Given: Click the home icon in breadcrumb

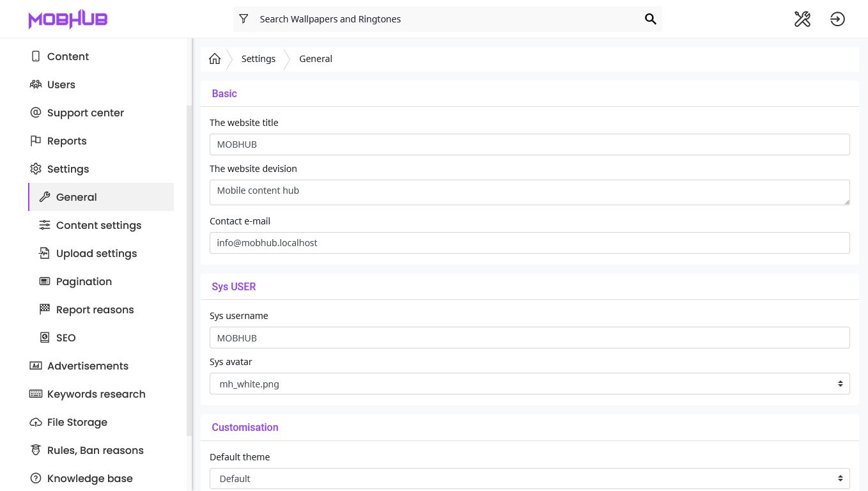Looking at the screenshot, I should point(215,59).
